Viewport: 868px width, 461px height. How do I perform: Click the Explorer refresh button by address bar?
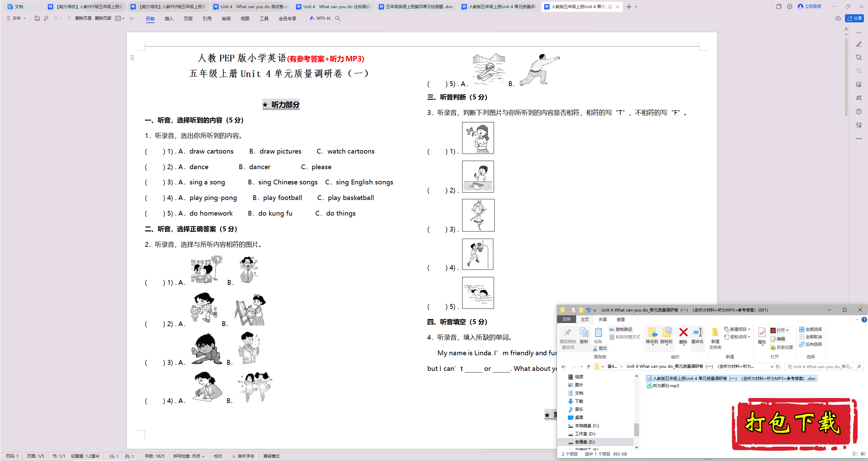pos(778,366)
